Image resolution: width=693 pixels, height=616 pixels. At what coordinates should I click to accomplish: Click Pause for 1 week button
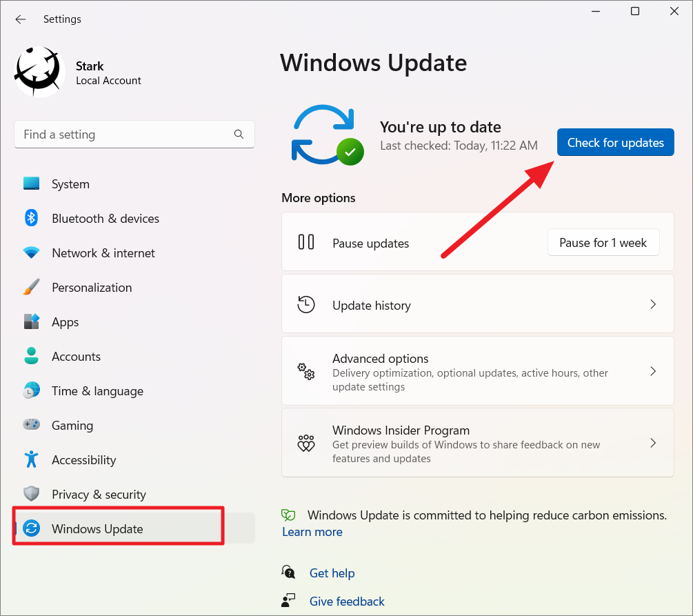coord(603,242)
